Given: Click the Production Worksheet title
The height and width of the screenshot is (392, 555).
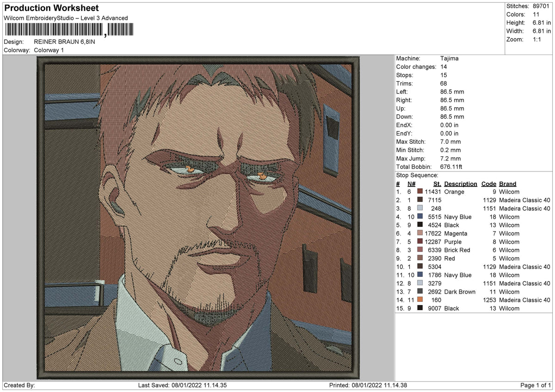Looking at the screenshot, I should click(51, 8).
